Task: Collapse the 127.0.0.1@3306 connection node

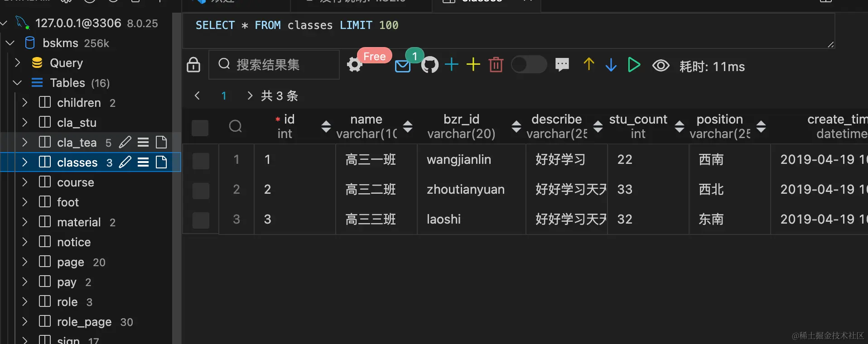Action: coord(5,23)
